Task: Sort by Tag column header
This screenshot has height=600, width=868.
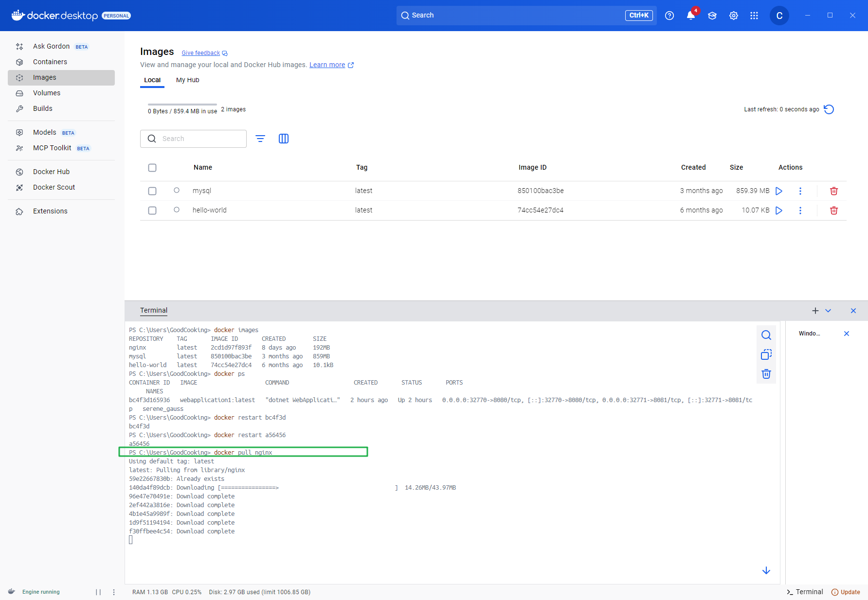Action: pyautogui.click(x=362, y=167)
